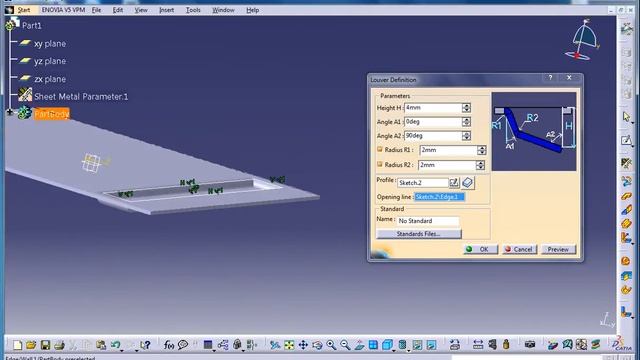Click the Zoom In magnifier

[x=331, y=345]
